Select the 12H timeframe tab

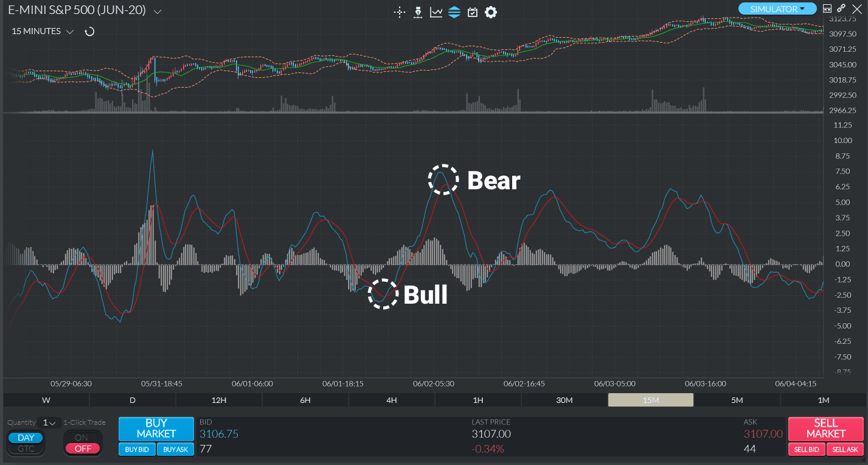[219, 400]
